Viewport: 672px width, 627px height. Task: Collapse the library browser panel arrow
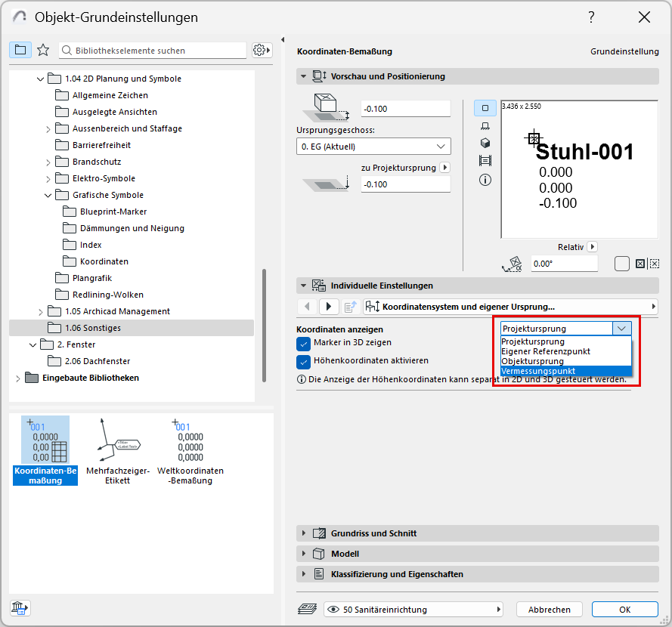(283, 40)
